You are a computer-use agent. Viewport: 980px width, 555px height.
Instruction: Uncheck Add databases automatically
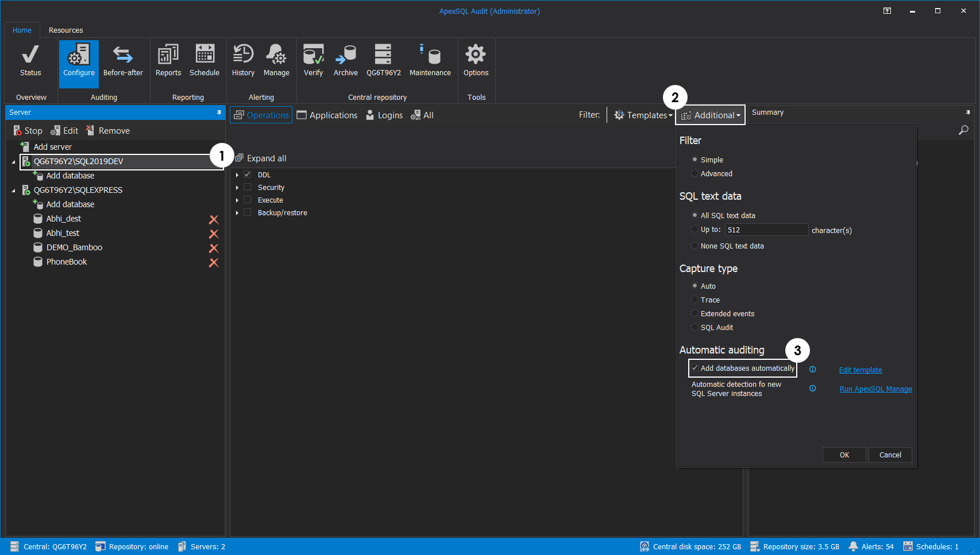[695, 368]
